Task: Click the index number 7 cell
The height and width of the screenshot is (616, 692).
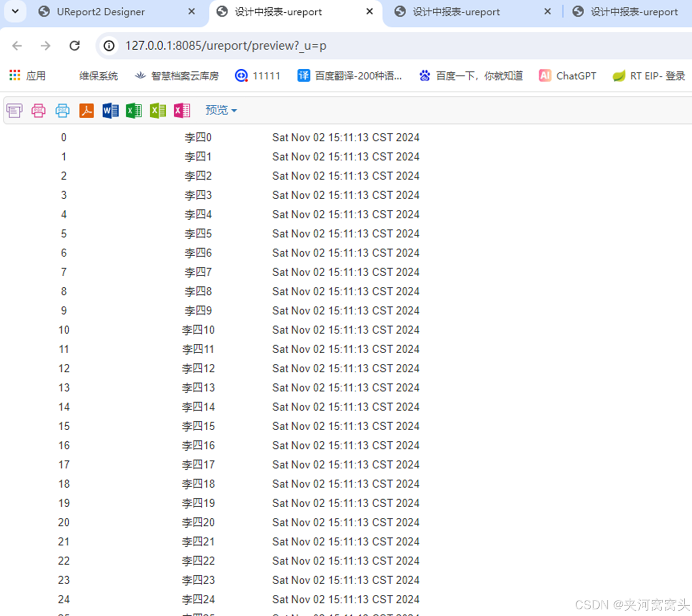Action: 64,272
